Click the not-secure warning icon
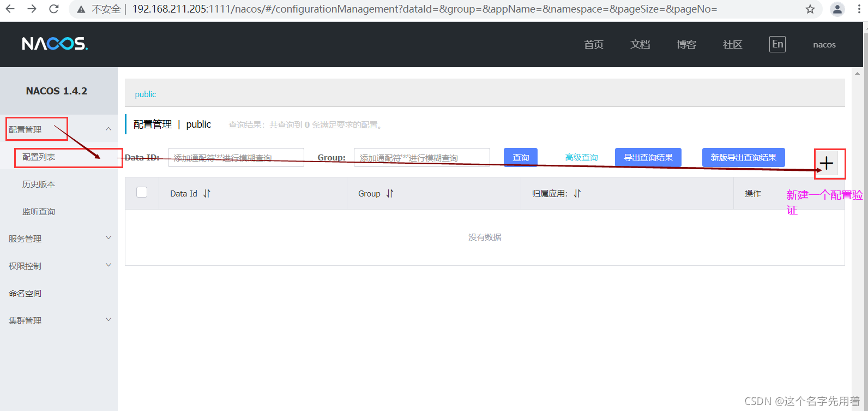The width and height of the screenshot is (868, 411). pyautogui.click(x=81, y=9)
